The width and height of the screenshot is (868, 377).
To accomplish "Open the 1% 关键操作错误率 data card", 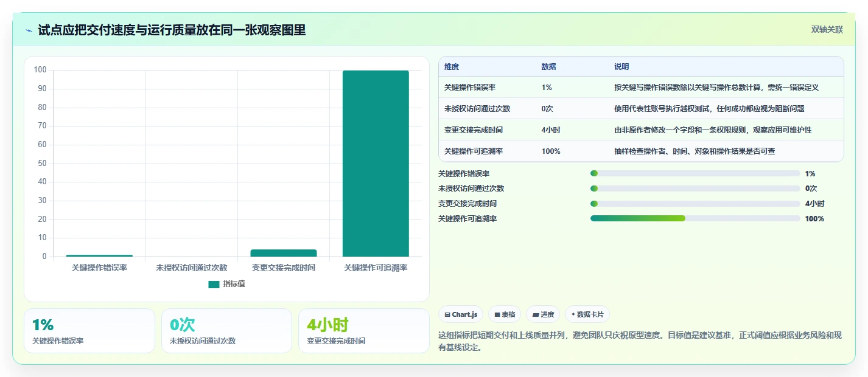I will point(89,331).
